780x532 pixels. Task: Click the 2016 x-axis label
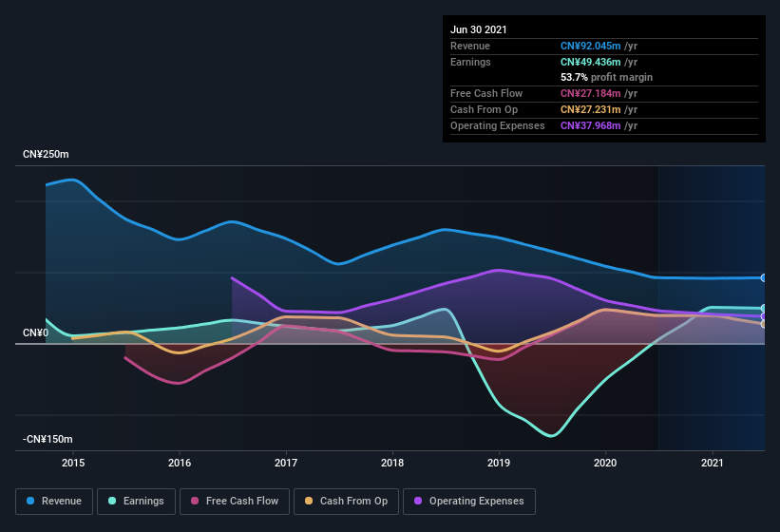180,463
